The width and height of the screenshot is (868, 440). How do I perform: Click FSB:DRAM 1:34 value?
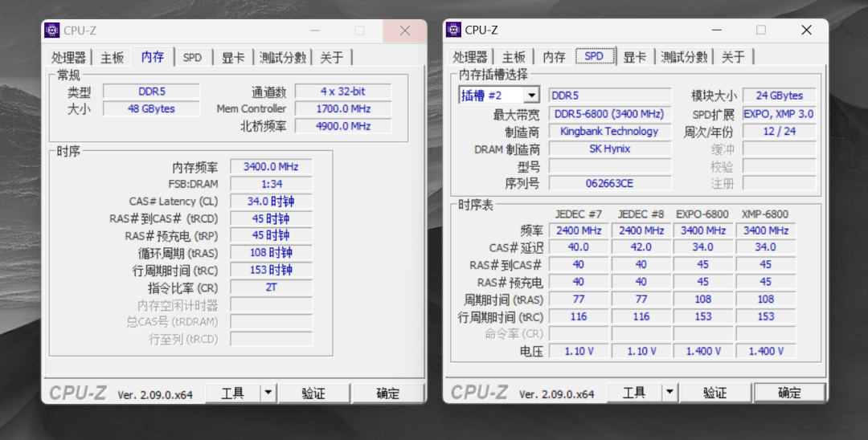pyautogui.click(x=272, y=184)
